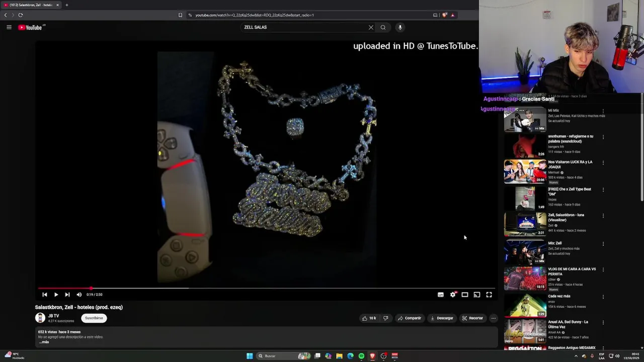Image resolution: width=644 pixels, height=362 pixels.
Task: Open Spotify from taskbar
Action: coord(361,356)
